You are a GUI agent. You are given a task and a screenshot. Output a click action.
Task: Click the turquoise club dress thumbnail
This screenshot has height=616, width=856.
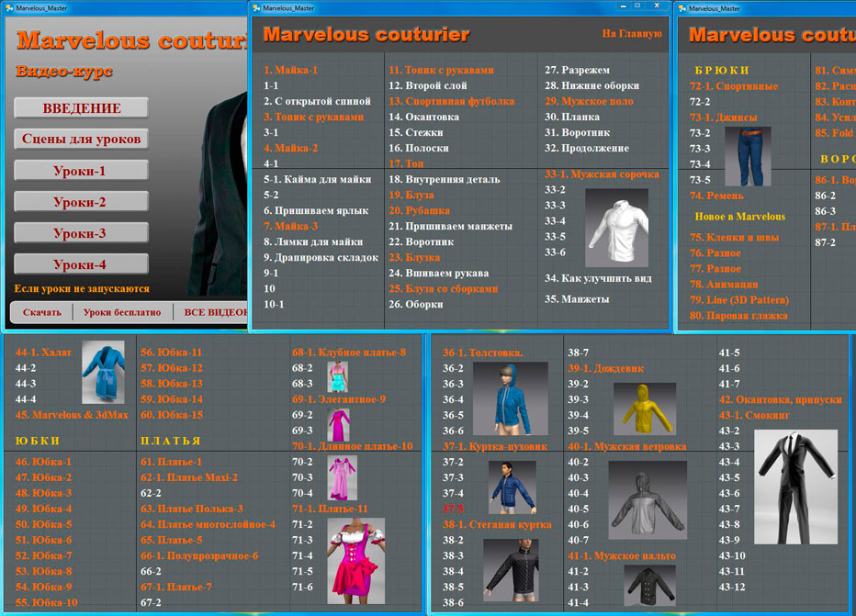338,376
